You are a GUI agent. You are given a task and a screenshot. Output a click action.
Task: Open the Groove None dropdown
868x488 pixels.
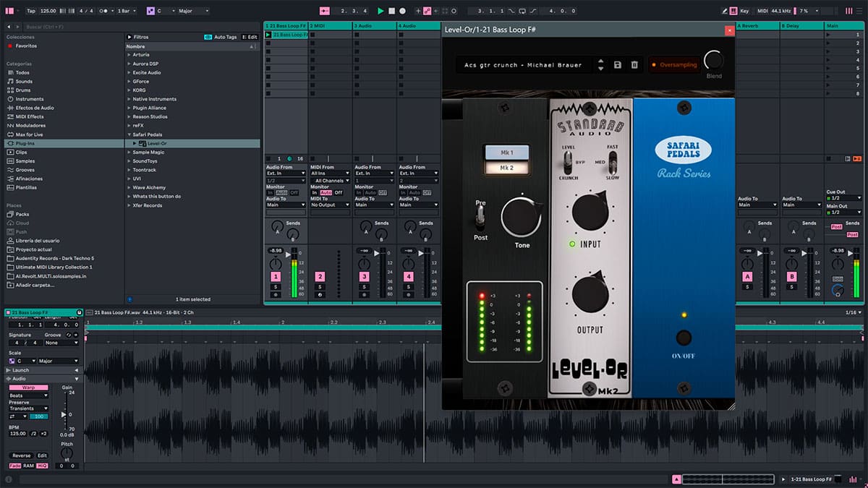[x=61, y=343]
